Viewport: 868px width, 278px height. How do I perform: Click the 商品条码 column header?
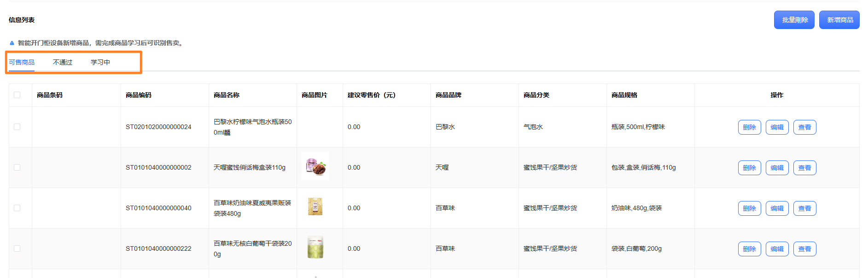(50, 95)
